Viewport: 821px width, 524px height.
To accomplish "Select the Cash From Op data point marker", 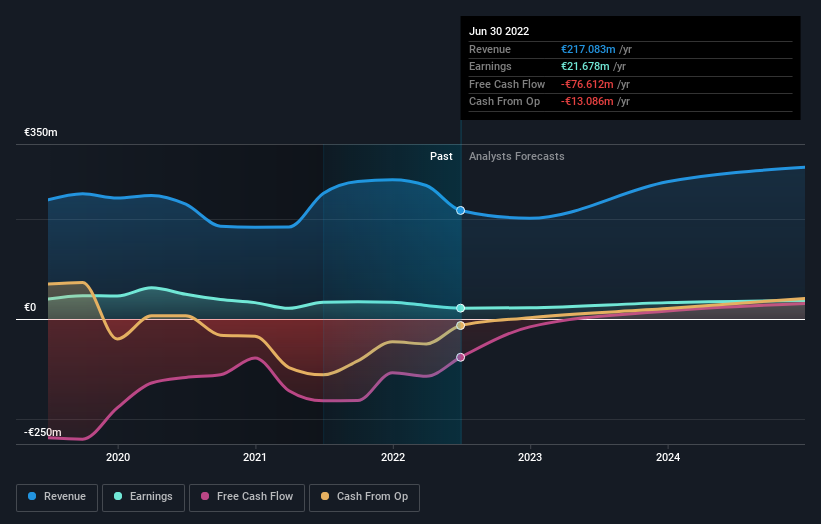I will click(460, 326).
